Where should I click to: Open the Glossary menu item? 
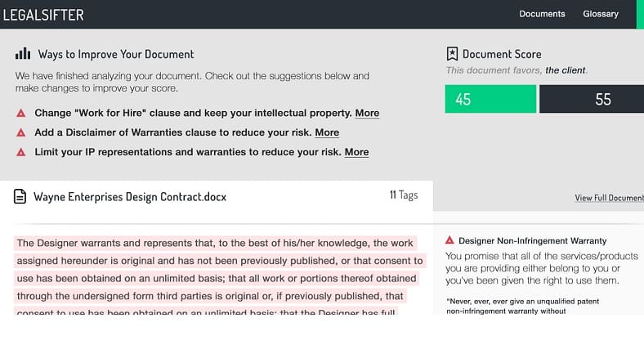(601, 14)
